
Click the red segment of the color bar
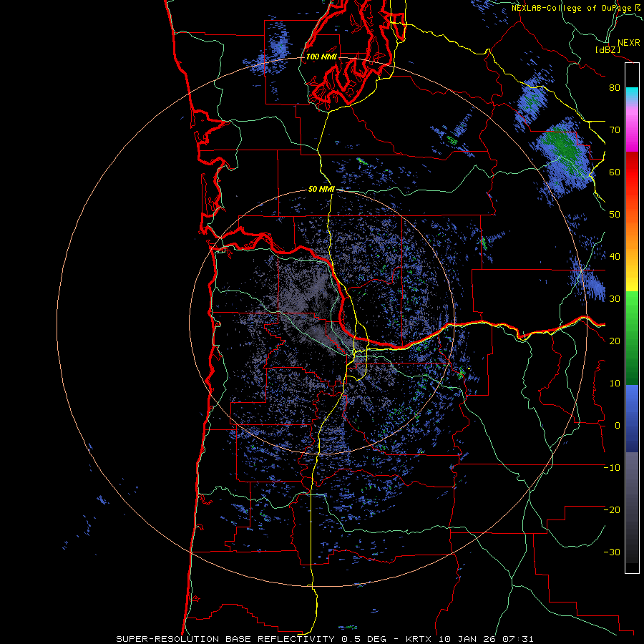tap(632, 168)
